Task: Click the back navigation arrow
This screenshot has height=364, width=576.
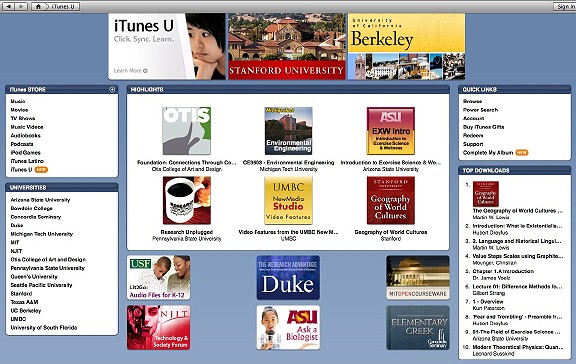Action: (x=8, y=6)
